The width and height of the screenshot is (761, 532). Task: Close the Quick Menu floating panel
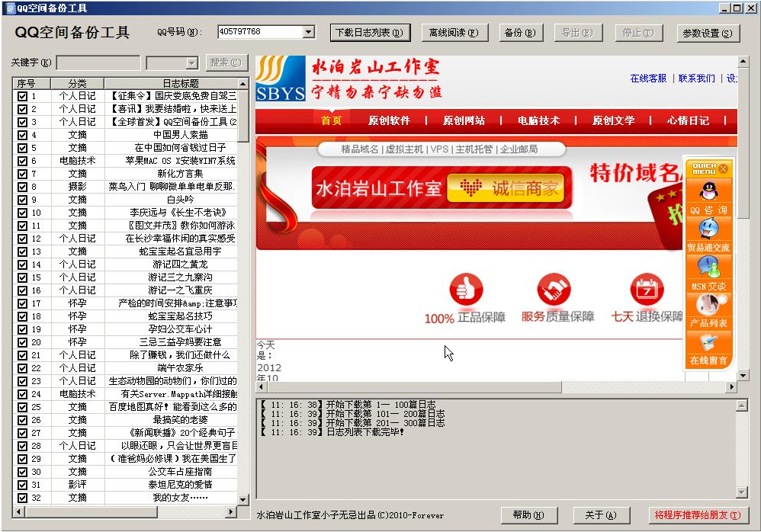pyautogui.click(x=724, y=168)
